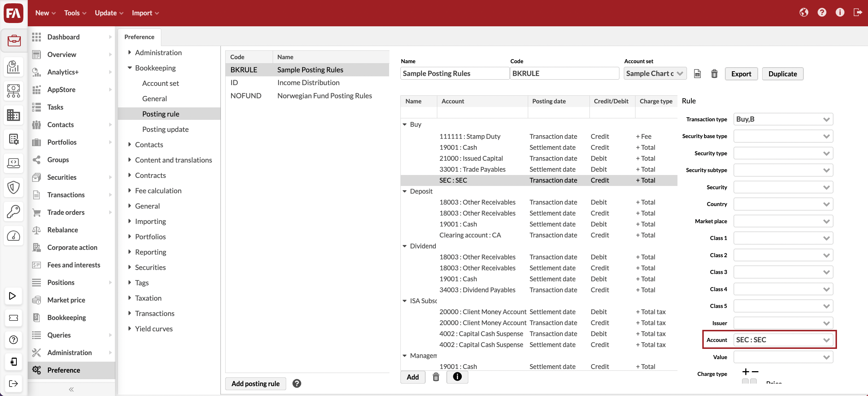868x396 pixels.
Task: Open the Account SEC : SEC dropdown
Action: click(x=783, y=340)
